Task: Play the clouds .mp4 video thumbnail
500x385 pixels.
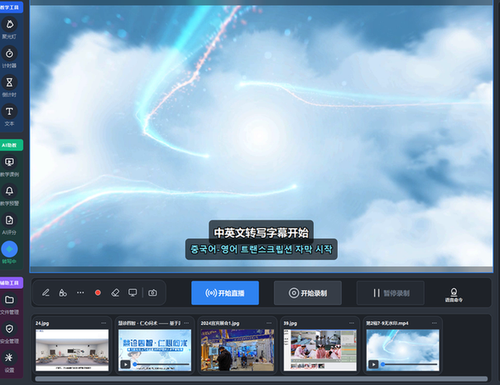Action: pyautogui.click(x=373, y=364)
